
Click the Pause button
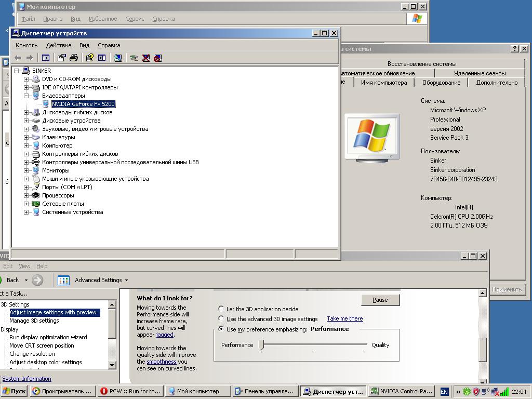click(380, 300)
